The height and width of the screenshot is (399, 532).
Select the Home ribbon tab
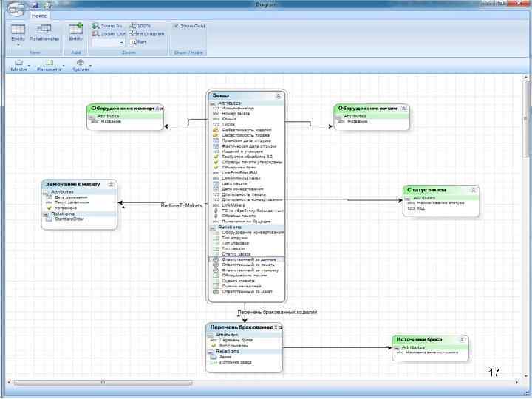coord(39,16)
